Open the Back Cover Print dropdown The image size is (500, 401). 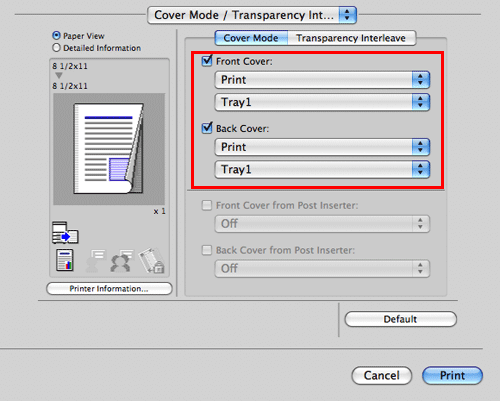click(322, 147)
